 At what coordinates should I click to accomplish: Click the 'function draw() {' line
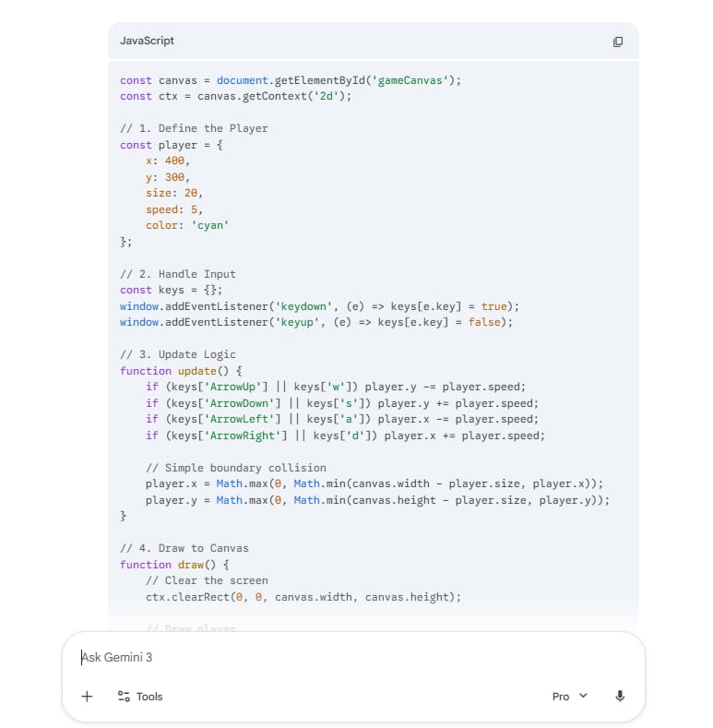pos(174,565)
